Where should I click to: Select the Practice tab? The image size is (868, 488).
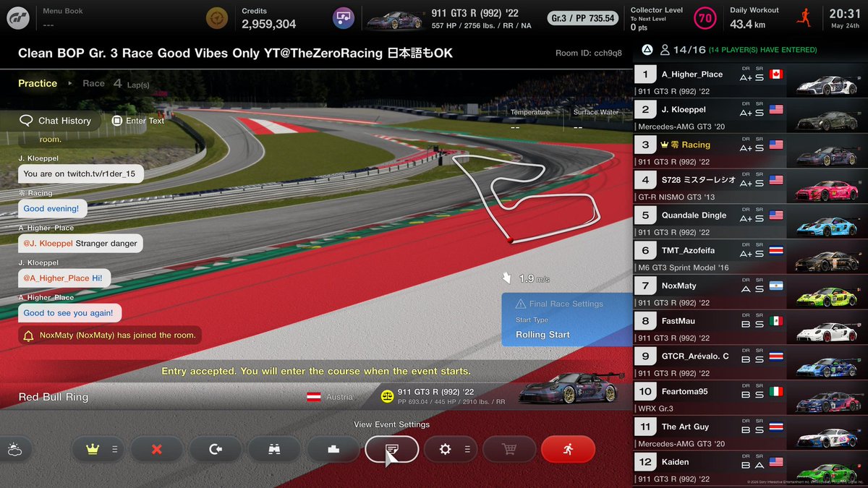pos(38,83)
